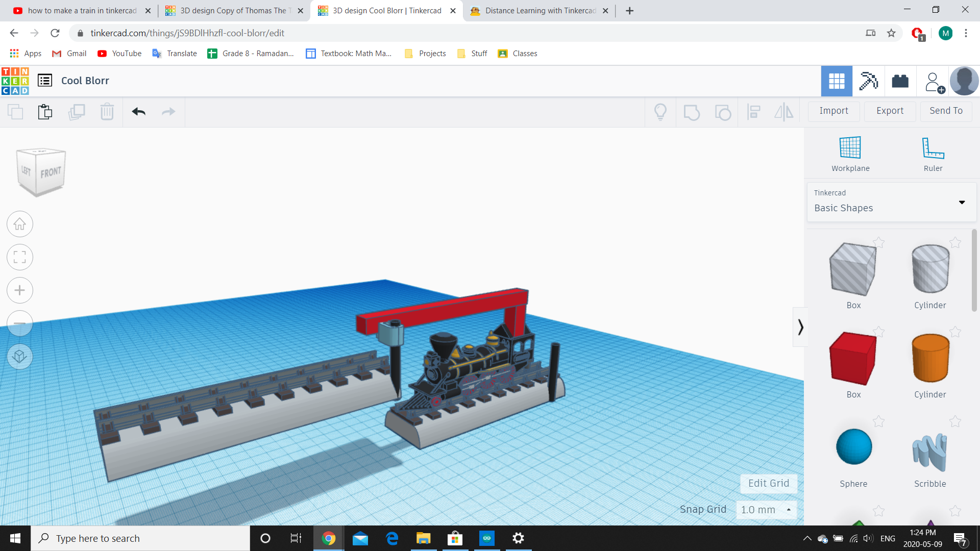The height and width of the screenshot is (551, 980).
Task: Click the Cool Blorr design title
Action: click(x=85, y=81)
